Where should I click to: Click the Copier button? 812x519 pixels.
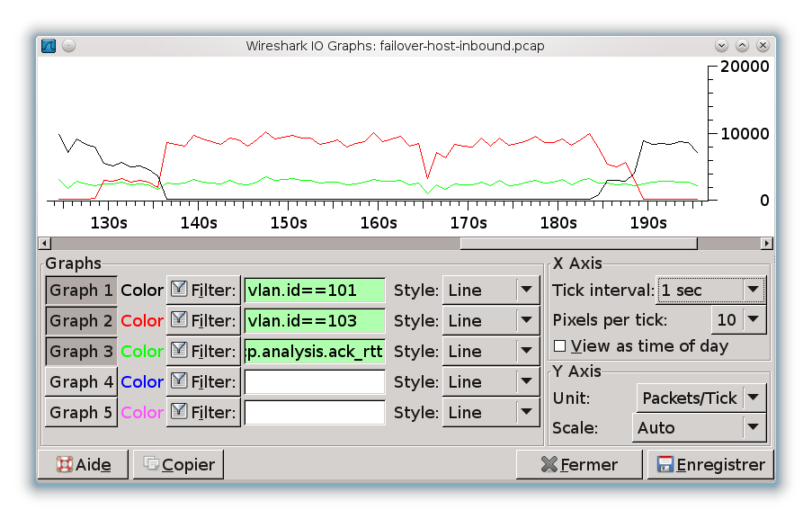[179, 465]
